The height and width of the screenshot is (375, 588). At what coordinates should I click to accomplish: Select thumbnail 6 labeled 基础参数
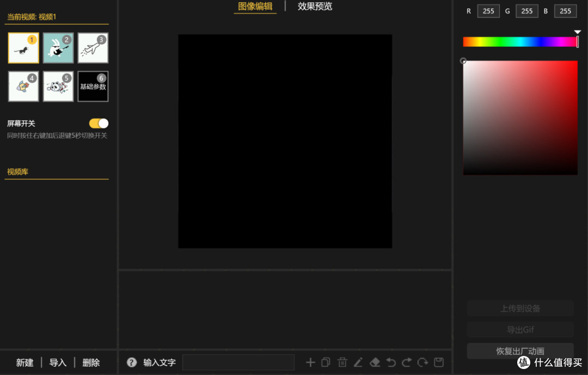(93, 86)
